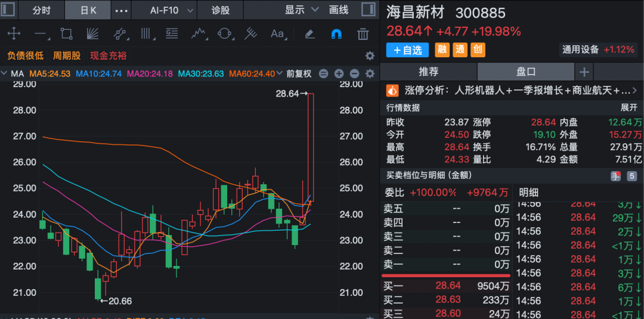Toggle the left sidebar panel
The width and height of the screenshot is (644, 319).
8,10
